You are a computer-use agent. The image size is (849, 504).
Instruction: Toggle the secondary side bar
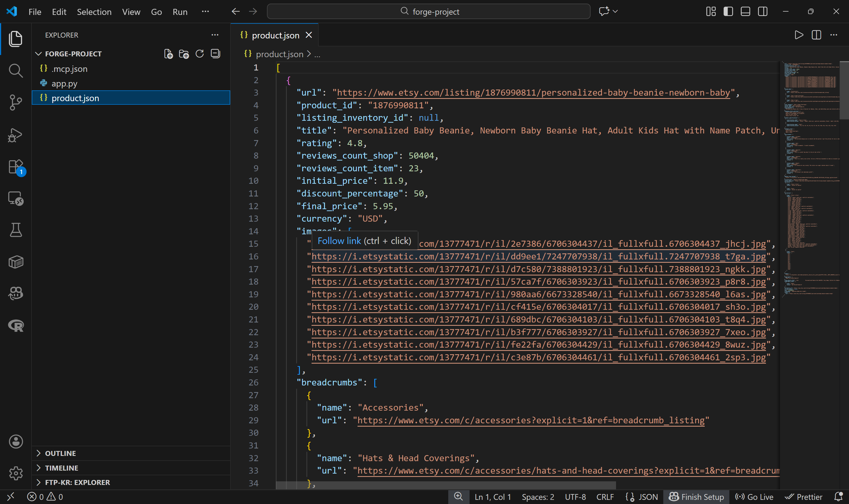pos(763,12)
